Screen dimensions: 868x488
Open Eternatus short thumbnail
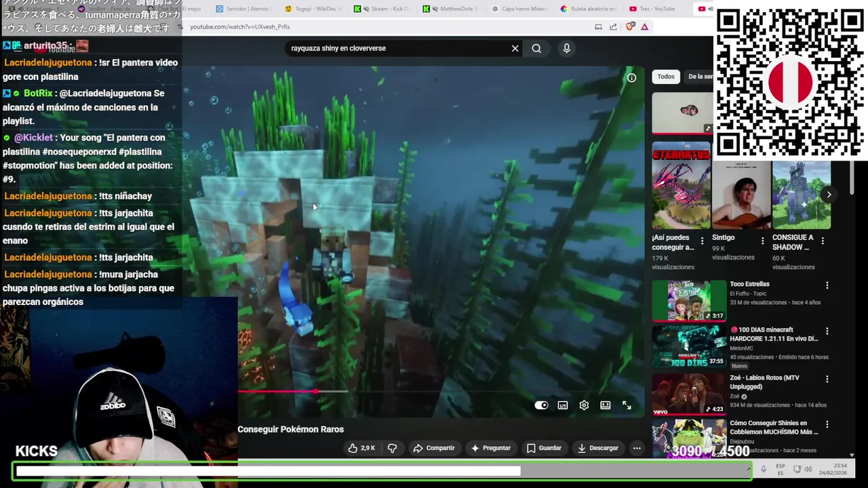point(681,185)
